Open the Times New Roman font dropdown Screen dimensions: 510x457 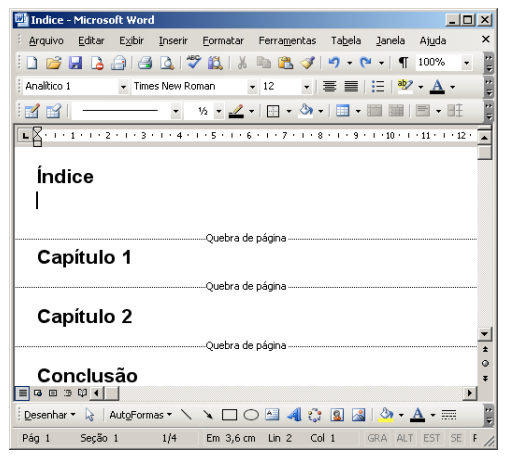(x=252, y=87)
